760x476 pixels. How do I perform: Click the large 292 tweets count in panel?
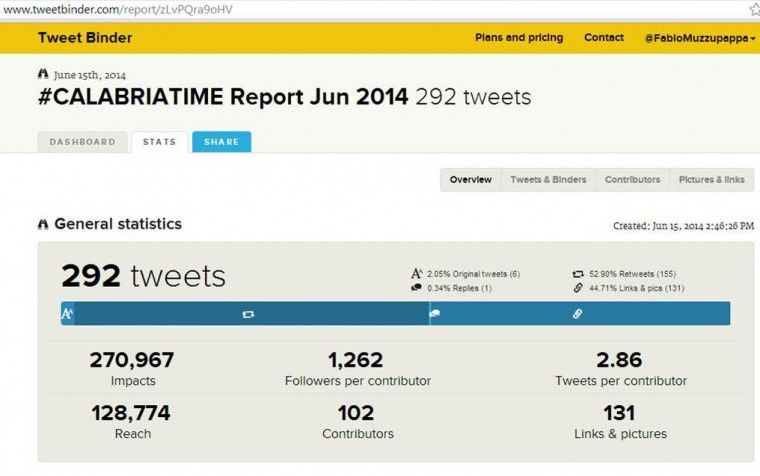tap(143, 276)
